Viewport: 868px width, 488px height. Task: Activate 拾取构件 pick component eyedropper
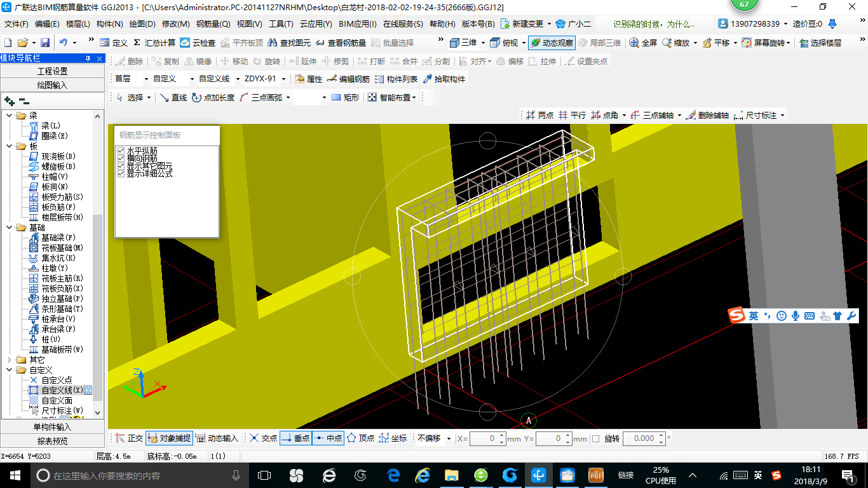point(444,79)
